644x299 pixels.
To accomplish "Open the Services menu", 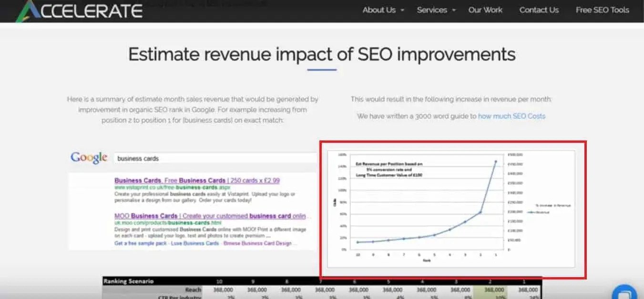I will tap(432, 10).
